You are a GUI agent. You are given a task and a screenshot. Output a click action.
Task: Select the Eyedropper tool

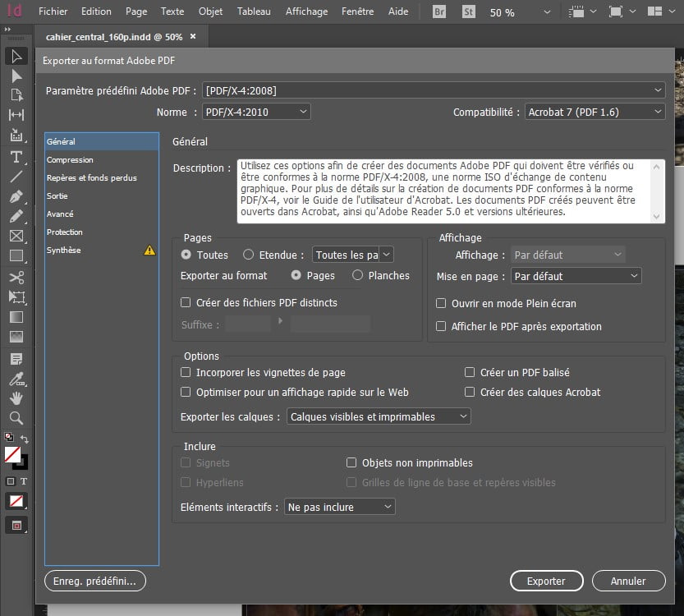pyautogui.click(x=16, y=378)
